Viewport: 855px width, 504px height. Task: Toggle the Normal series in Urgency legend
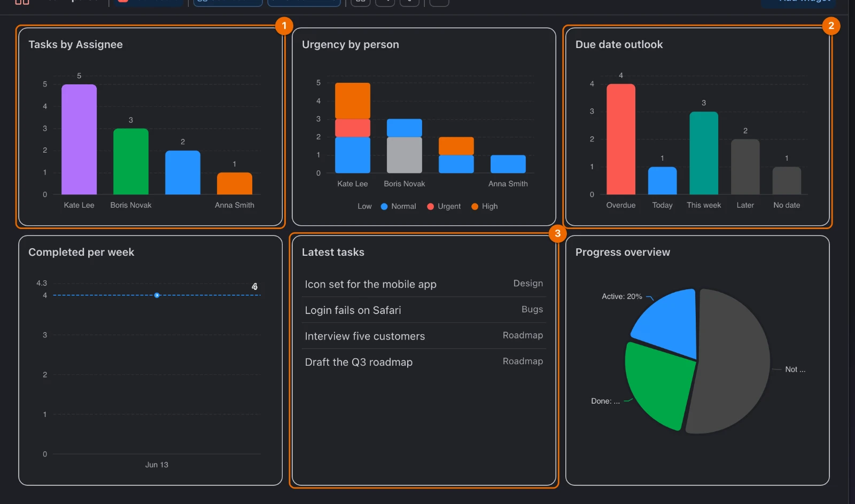point(398,206)
